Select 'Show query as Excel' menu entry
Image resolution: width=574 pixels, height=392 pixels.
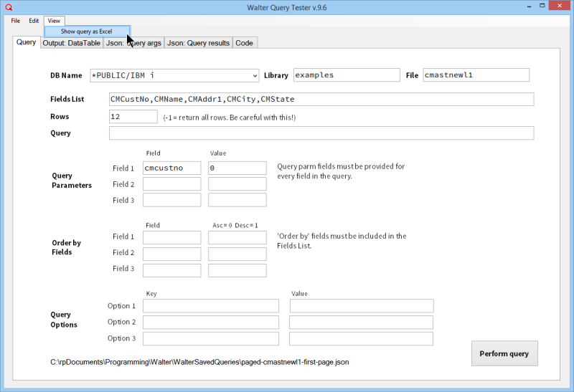(x=87, y=32)
